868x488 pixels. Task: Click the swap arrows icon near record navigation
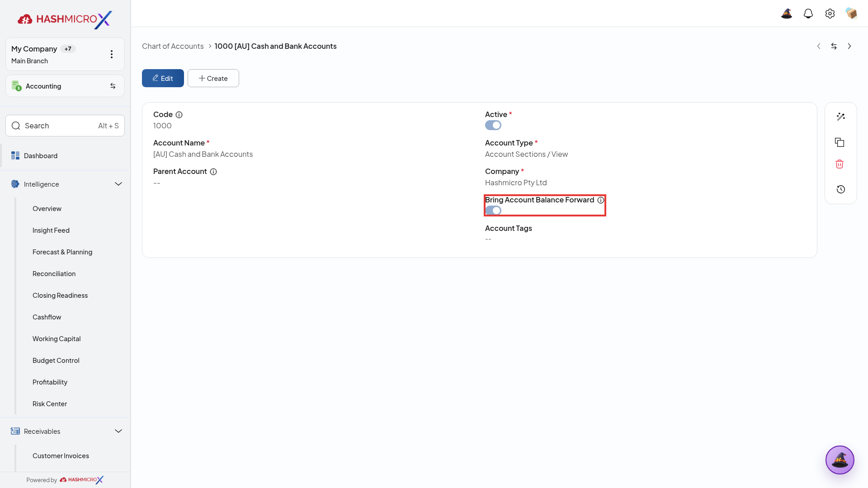tap(834, 46)
